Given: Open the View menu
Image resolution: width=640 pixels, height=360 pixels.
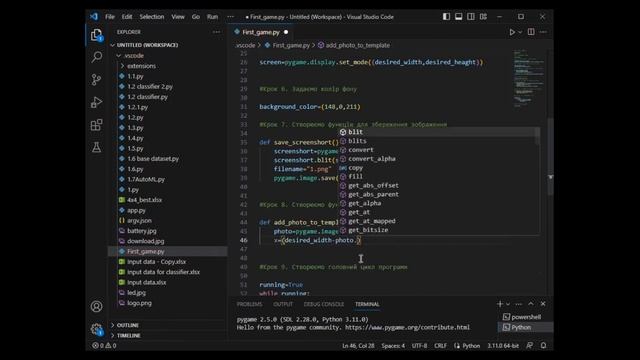Looking at the screenshot, I should coord(178,17).
